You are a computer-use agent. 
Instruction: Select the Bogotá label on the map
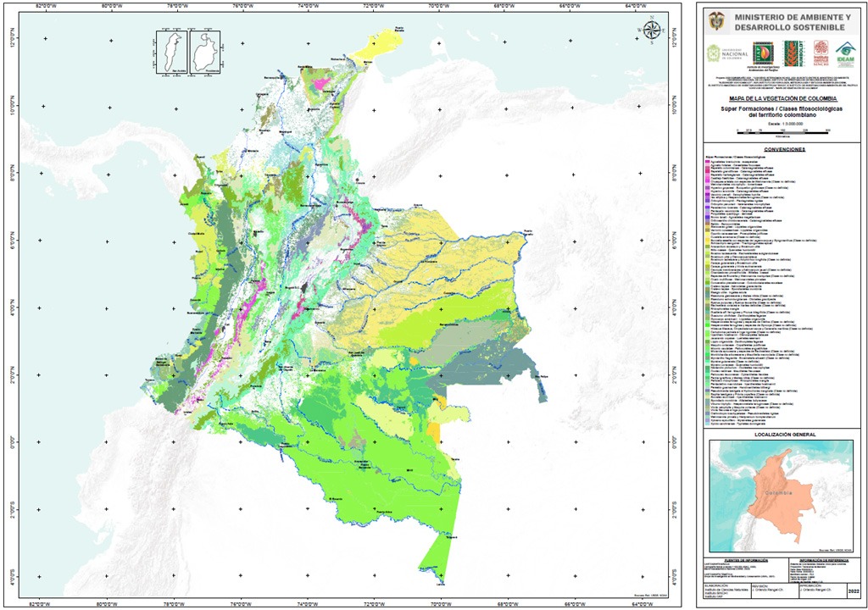(292, 287)
